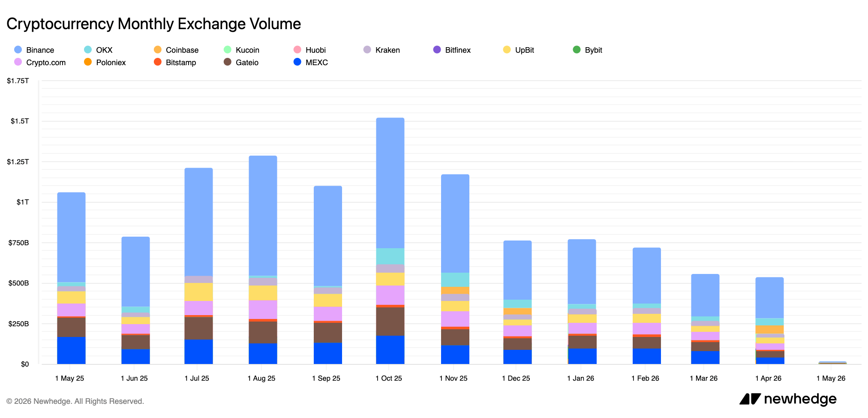The image size is (868, 418).
Task: Click the Crypto.com legend marker dot
Action: [x=18, y=62]
